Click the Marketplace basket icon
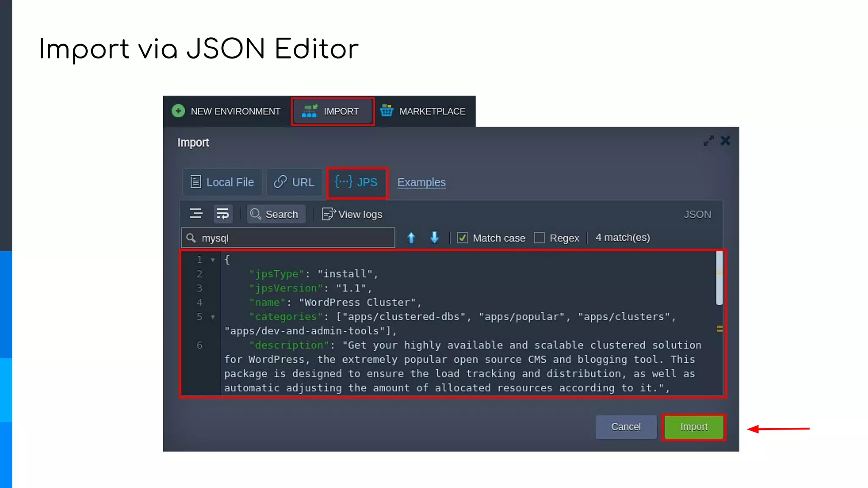868x488 pixels. [387, 111]
